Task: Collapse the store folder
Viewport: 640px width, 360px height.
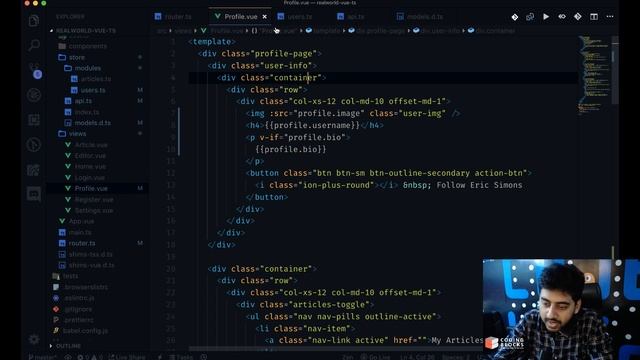Action: pos(71,57)
